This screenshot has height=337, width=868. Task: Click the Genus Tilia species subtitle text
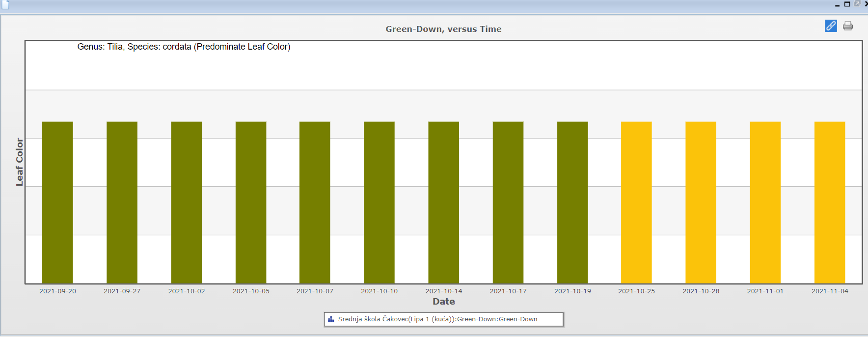pyautogui.click(x=184, y=47)
